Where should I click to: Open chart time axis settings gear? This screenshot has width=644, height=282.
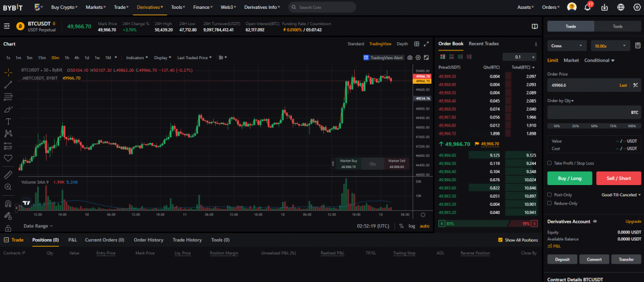423,215
